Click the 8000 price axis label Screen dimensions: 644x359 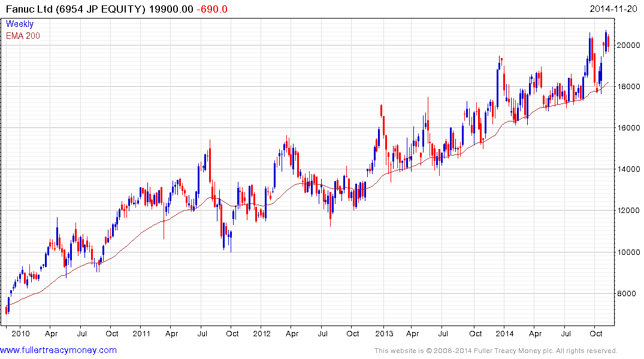(627, 293)
